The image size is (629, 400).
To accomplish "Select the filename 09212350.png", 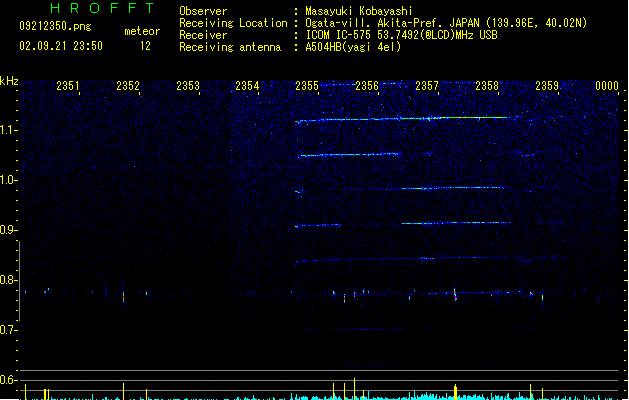I will point(55,26).
